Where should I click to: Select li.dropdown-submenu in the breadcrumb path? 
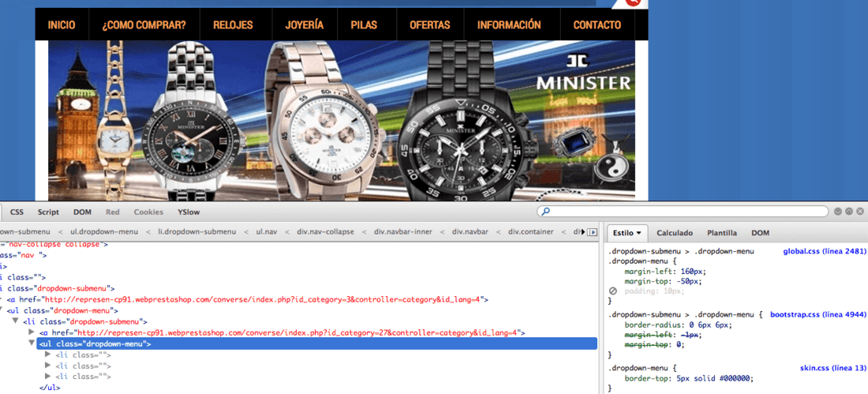click(197, 231)
